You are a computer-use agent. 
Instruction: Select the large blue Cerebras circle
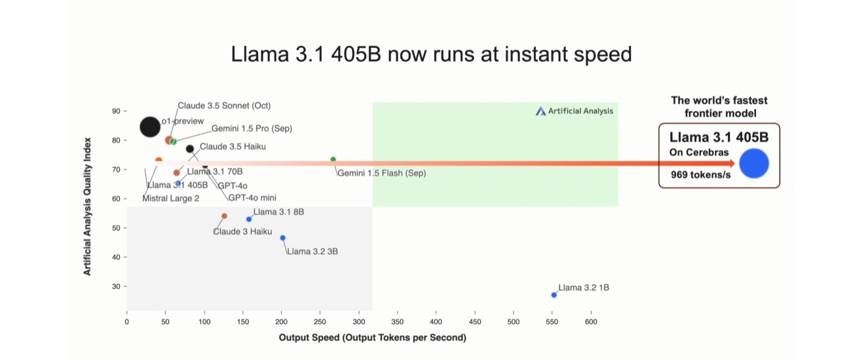(x=753, y=164)
